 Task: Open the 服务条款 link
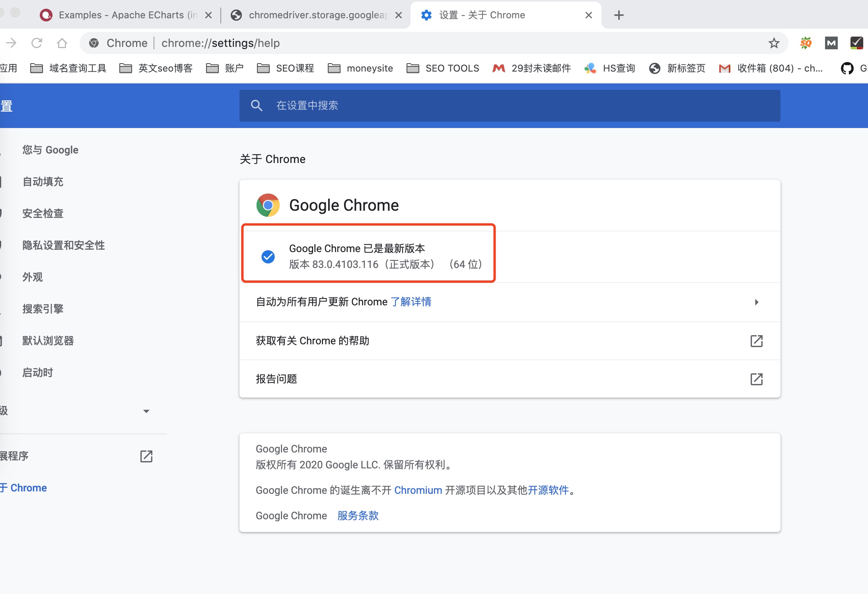coord(358,516)
